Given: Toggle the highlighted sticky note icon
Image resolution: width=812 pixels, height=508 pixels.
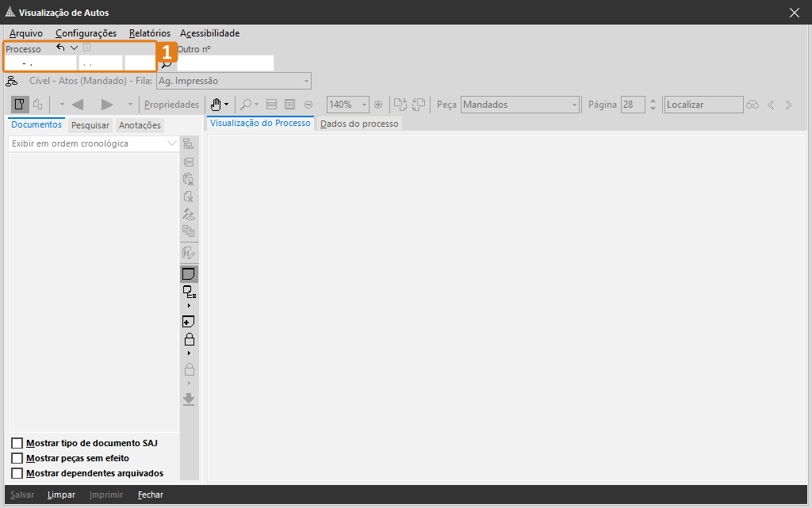Looking at the screenshot, I should [189, 273].
